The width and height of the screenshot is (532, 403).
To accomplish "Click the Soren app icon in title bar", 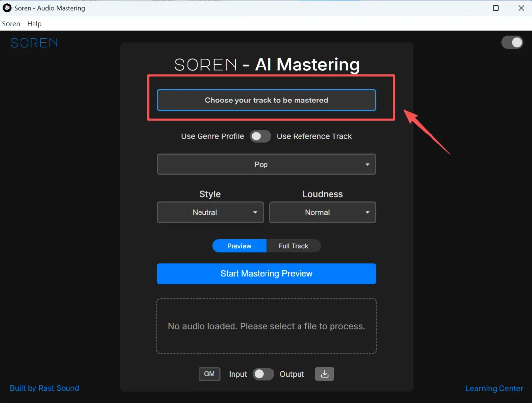I will click(7, 8).
